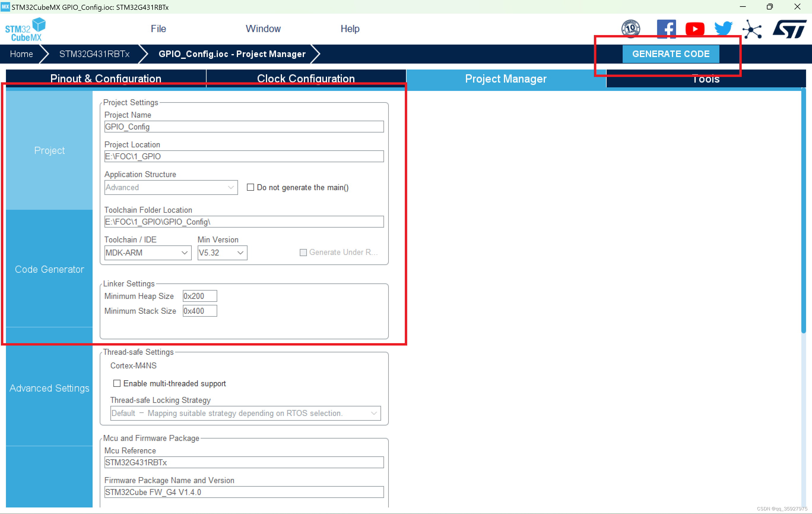Click the STM32CubeMX logo icon
The height and width of the screenshot is (514, 812).
(25, 30)
